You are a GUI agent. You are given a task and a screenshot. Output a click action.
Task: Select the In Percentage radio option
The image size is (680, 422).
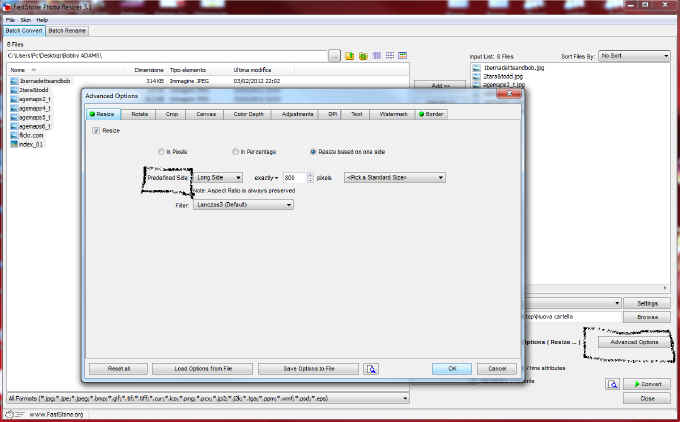(x=235, y=152)
